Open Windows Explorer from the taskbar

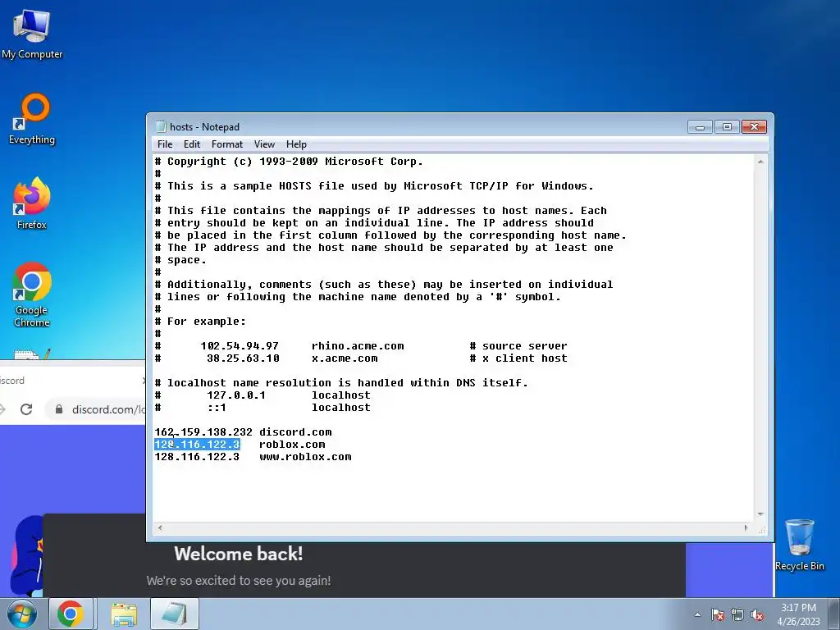(x=124, y=614)
